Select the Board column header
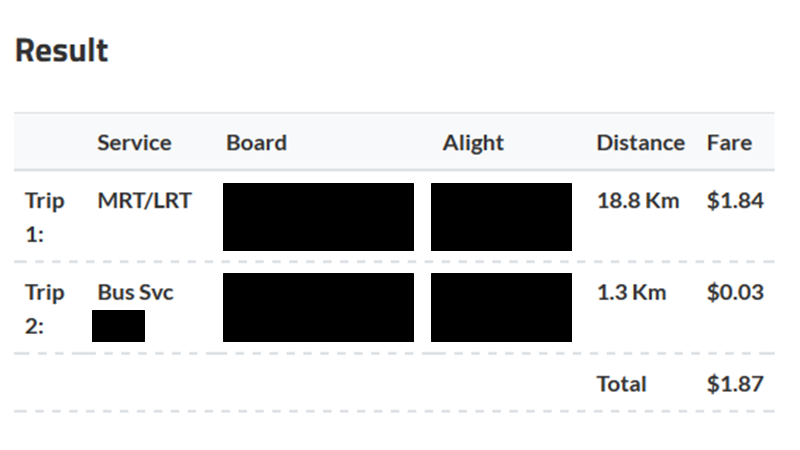The height and width of the screenshot is (450, 800). point(257,143)
